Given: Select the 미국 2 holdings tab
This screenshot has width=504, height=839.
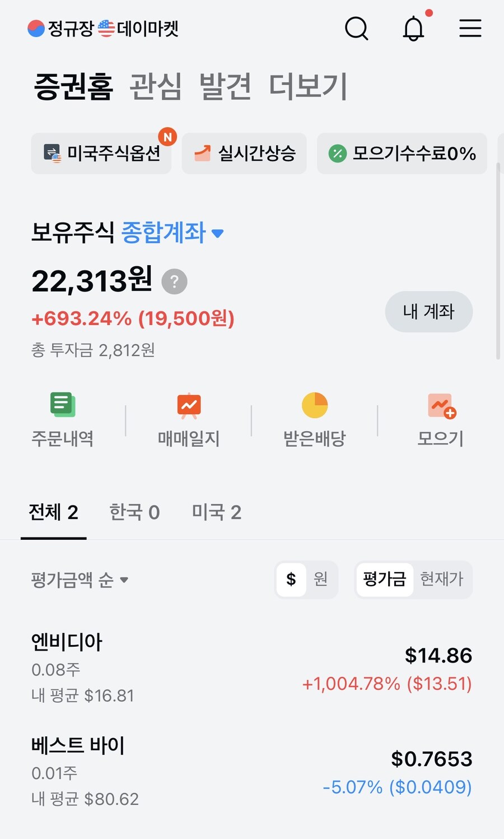Looking at the screenshot, I should pyautogui.click(x=216, y=512).
